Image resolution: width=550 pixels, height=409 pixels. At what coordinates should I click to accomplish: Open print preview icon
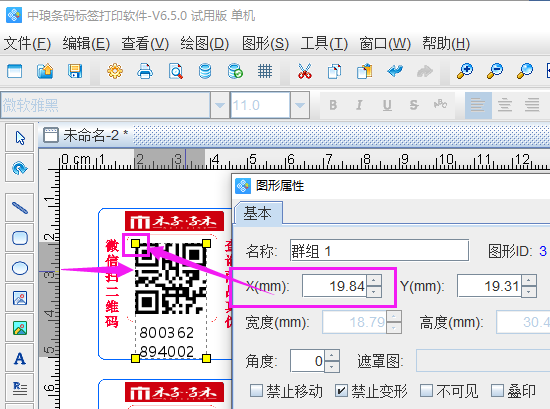pyautogui.click(x=175, y=71)
